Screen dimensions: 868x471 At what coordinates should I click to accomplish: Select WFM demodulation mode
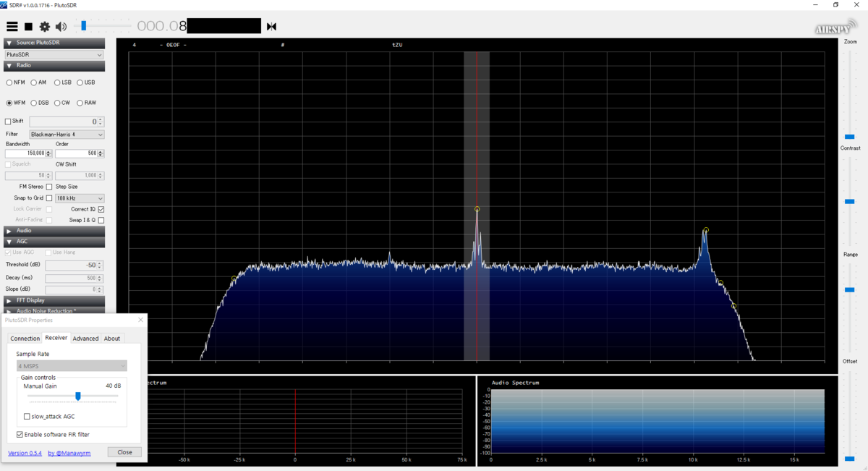pos(15,103)
